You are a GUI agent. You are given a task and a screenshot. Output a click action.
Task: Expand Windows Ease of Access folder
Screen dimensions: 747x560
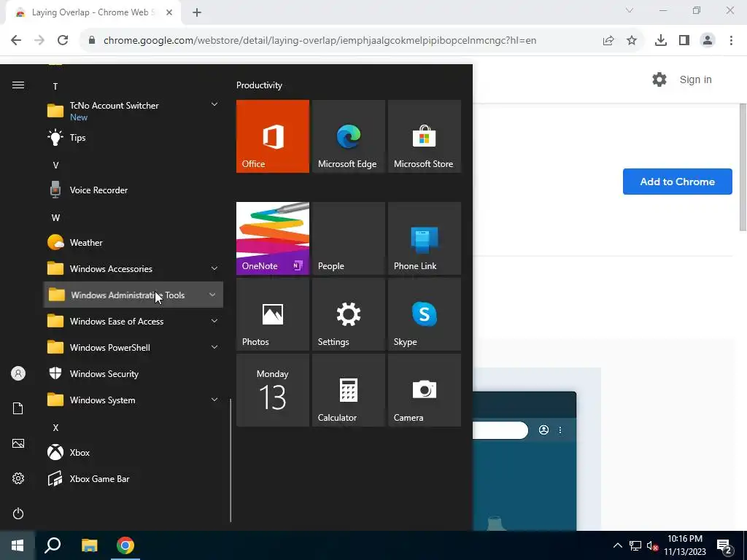133,321
